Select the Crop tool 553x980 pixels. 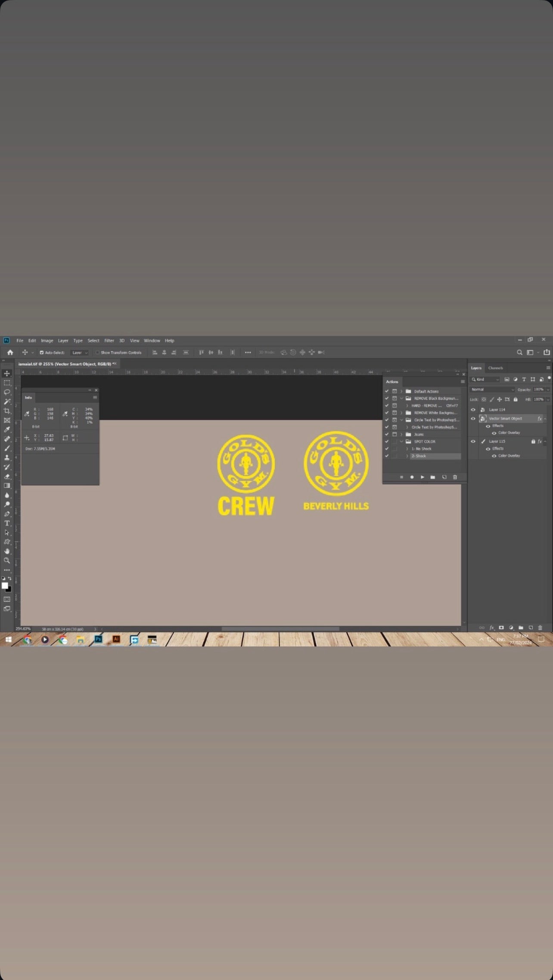click(7, 411)
